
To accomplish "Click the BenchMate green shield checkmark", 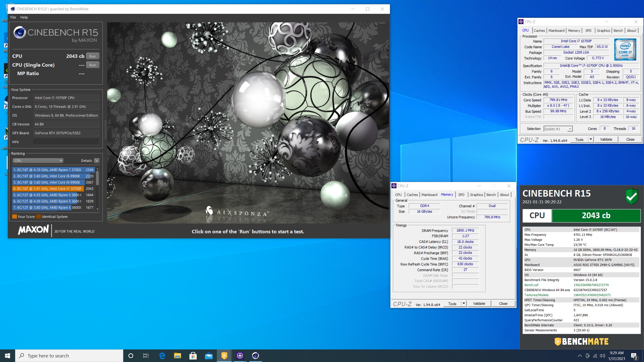I will tap(632, 197).
